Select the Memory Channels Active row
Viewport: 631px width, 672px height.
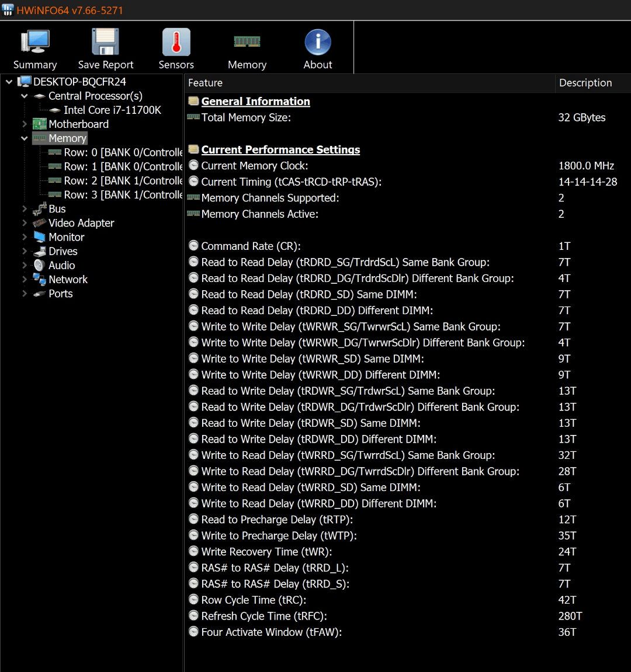pyautogui.click(x=407, y=214)
